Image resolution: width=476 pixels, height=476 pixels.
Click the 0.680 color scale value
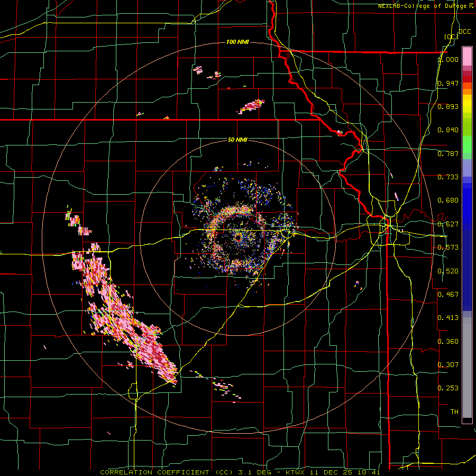click(x=448, y=200)
